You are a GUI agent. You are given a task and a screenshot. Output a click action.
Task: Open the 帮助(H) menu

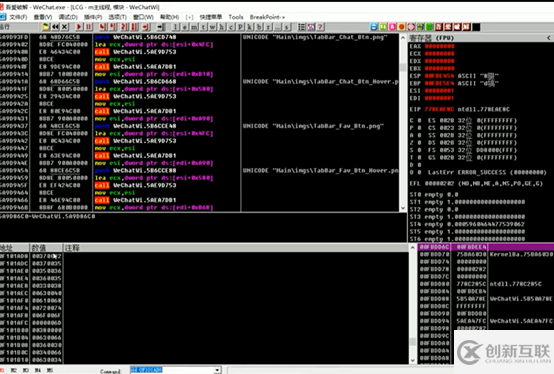(x=169, y=17)
